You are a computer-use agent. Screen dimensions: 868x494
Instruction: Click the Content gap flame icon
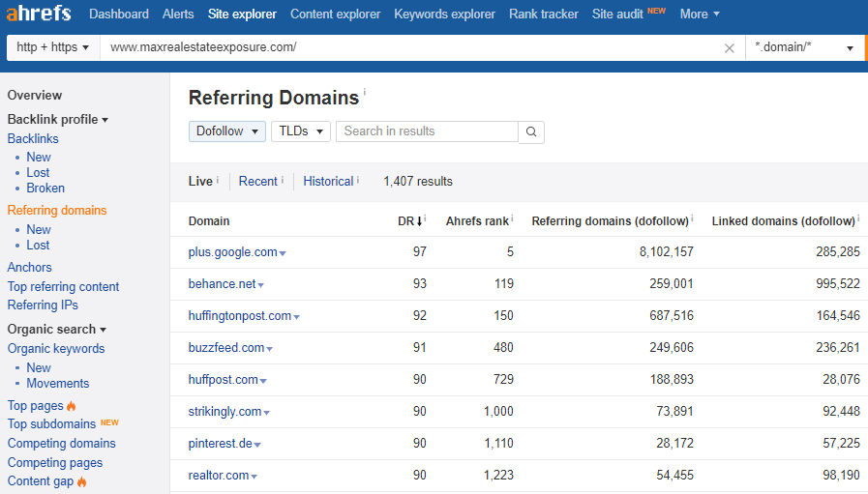point(82,481)
